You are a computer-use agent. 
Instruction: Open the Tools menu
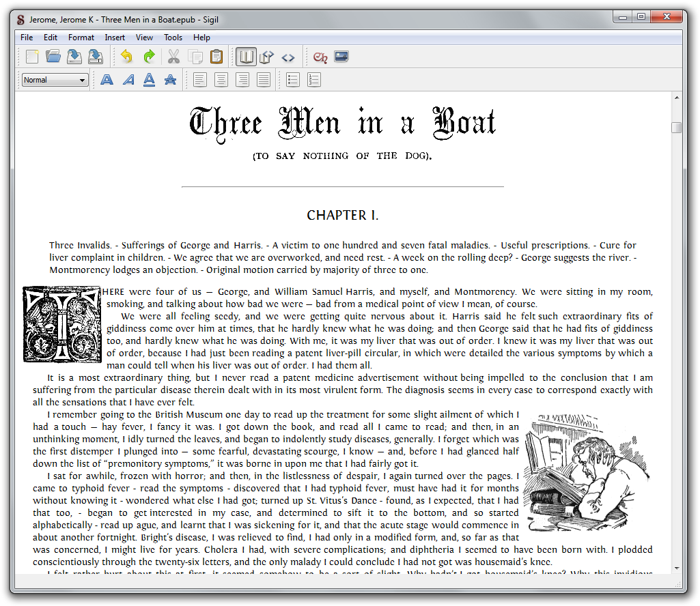(x=173, y=38)
